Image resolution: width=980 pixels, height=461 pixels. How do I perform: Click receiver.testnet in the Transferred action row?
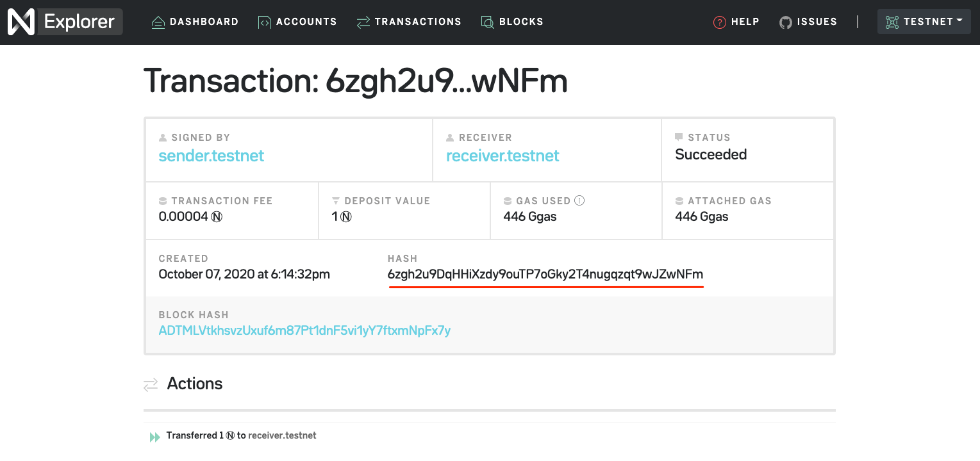pyautogui.click(x=282, y=435)
